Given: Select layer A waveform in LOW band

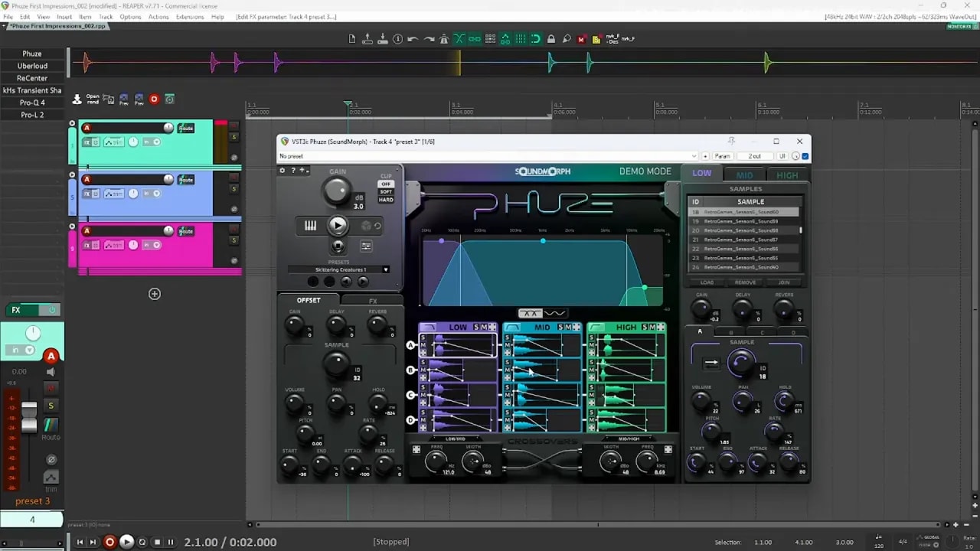Looking at the screenshot, I should [x=458, y=347].
